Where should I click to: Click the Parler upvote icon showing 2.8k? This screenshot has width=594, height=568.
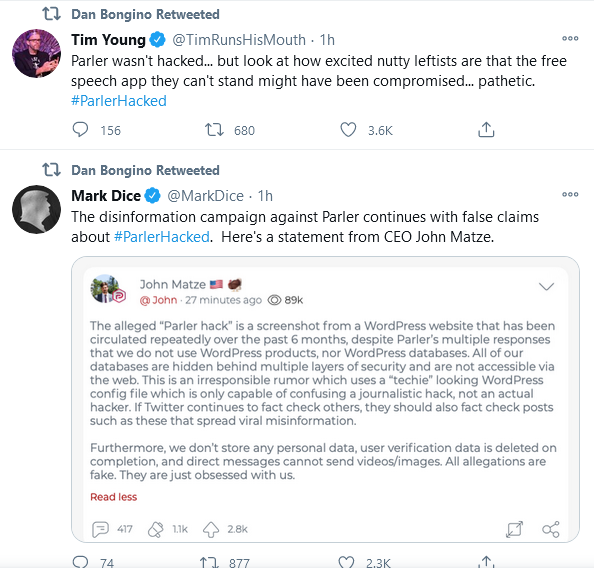pos(211,529)
